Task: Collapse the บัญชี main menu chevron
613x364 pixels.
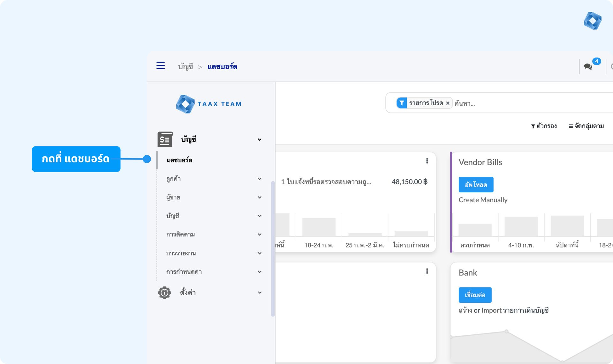Action: click(x=260, y=139)
